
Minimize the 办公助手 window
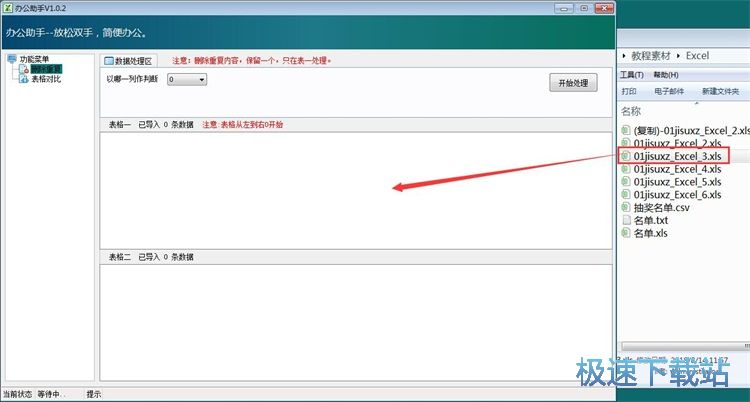coord(565,8)
